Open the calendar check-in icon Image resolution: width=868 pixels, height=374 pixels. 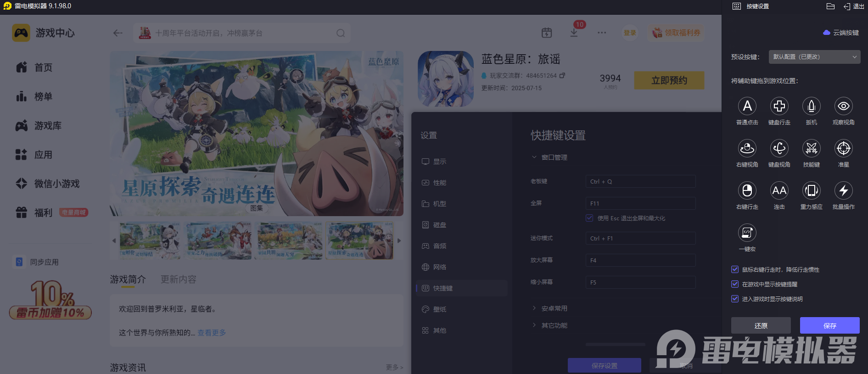[x=547, y=33]
